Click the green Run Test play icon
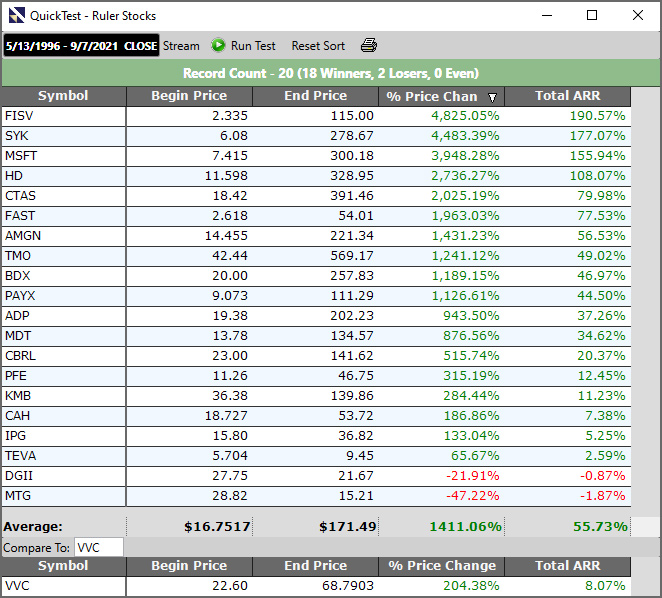This screenshot has height=598, width=662. click(x=218, y=45)
